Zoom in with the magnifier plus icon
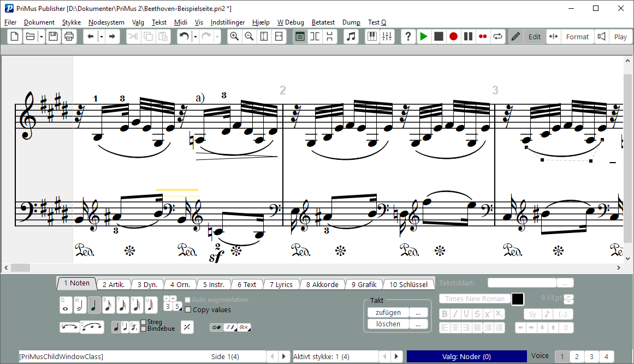Viewport: 634px width, 364px height. 234,37
